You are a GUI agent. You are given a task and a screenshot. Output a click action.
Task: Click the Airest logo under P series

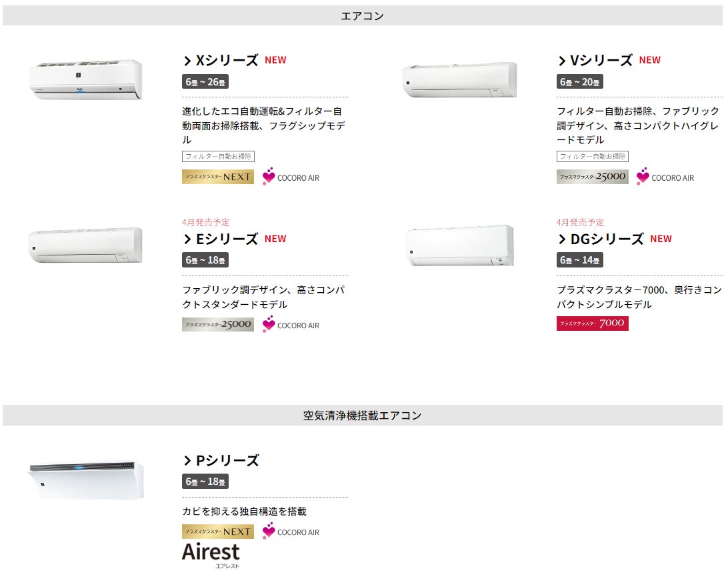pos(211,554)
